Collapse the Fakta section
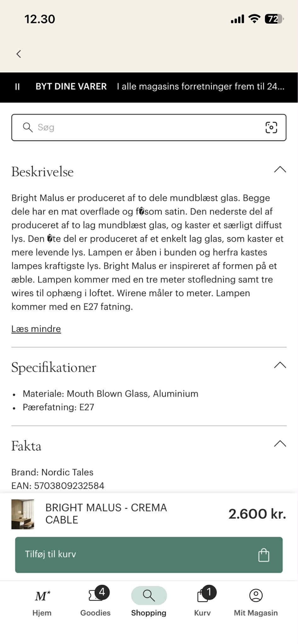 tap(280, 444)
